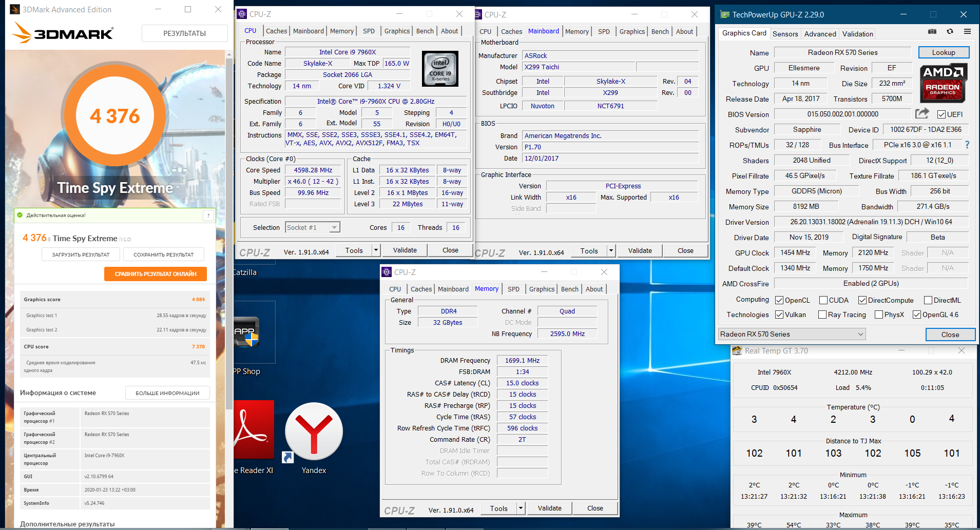Toggle the Ray Tracing checkbox
The height and width of the screenshot is (530, 980).
tap(822, 315)
